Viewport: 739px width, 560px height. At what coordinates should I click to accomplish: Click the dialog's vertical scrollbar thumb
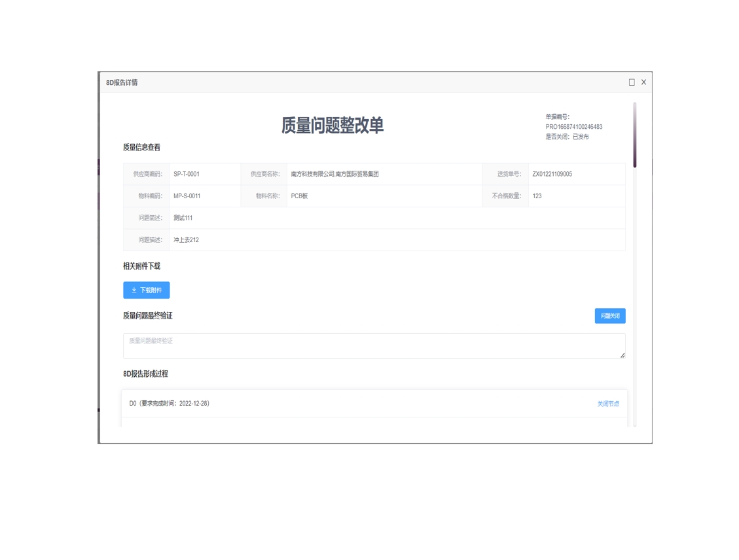click(x=635, y=135)
